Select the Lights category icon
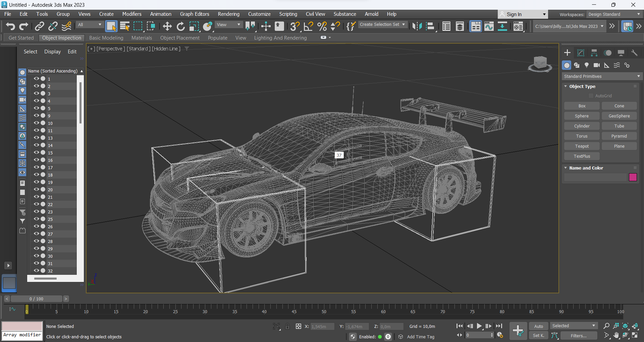644x342 pixels. coord(587,65)
